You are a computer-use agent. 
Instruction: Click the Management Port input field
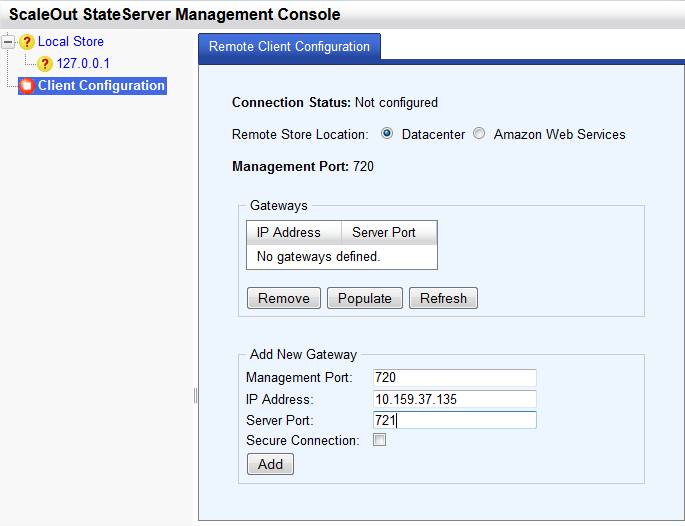tap(455, 377)
